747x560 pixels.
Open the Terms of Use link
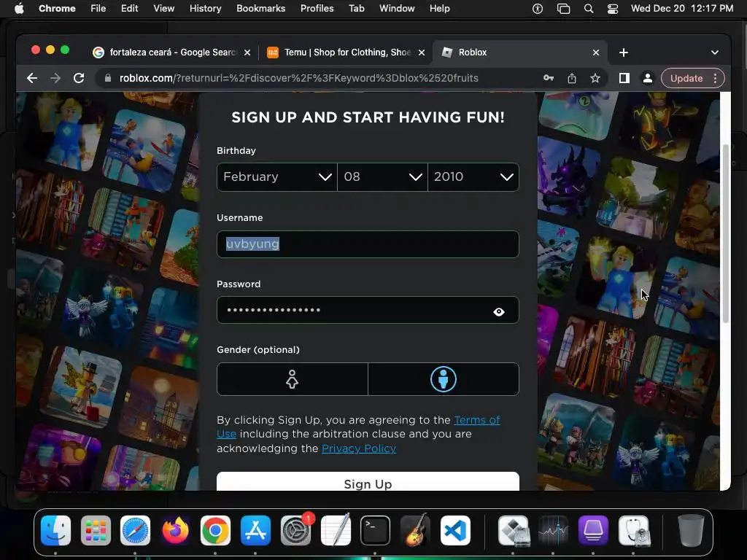358,427
